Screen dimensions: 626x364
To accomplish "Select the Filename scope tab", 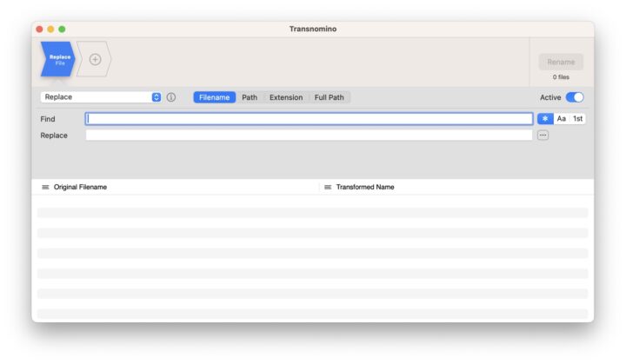I will [x=215, y=97].
